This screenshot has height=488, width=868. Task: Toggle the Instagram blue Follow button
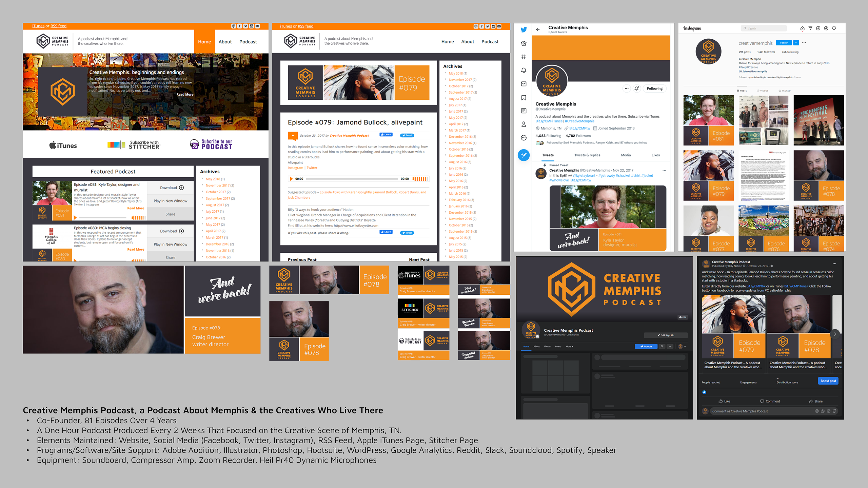pyautogui.click(x=784, y=43)
